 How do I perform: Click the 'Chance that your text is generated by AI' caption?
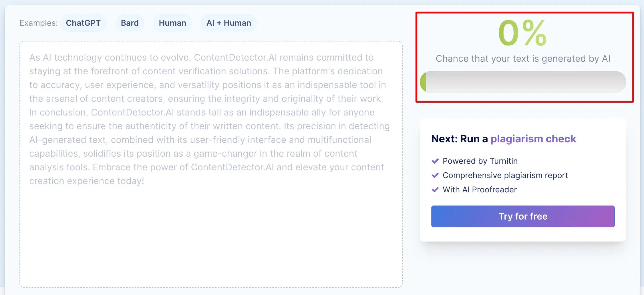pyautogui.click(x=523, y=59)
